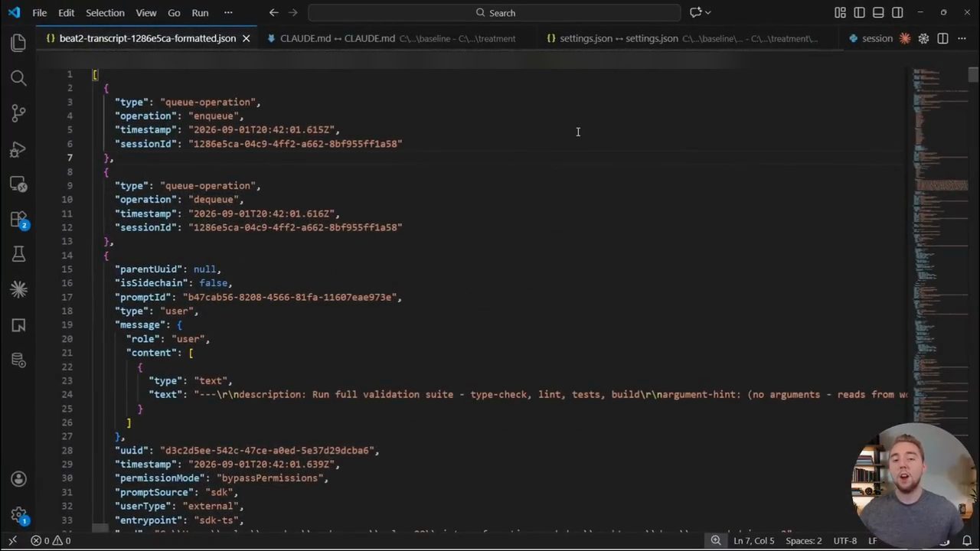The image size is (980, 551).
Task: Click the Search command center box
Action: pyautogui.click(x=495, y=12)
